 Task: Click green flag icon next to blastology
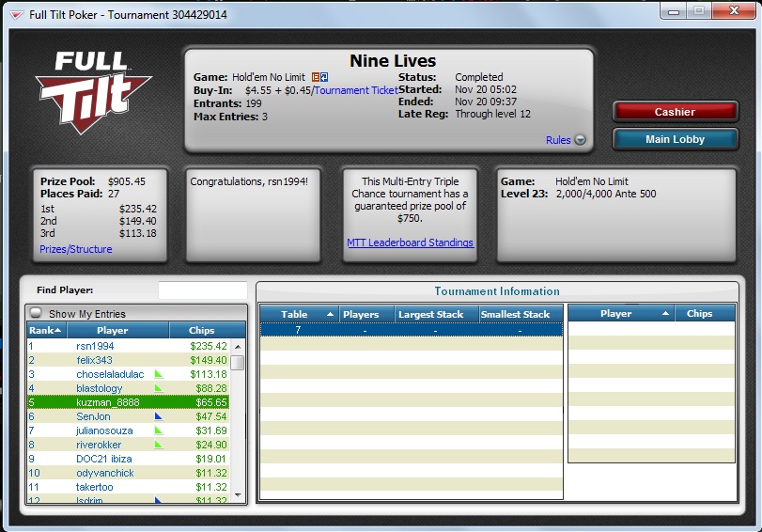click(159, 388)
